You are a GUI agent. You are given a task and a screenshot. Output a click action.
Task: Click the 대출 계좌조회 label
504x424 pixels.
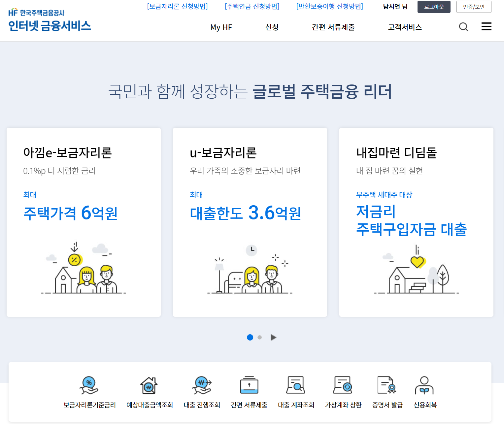click(296, 405)
